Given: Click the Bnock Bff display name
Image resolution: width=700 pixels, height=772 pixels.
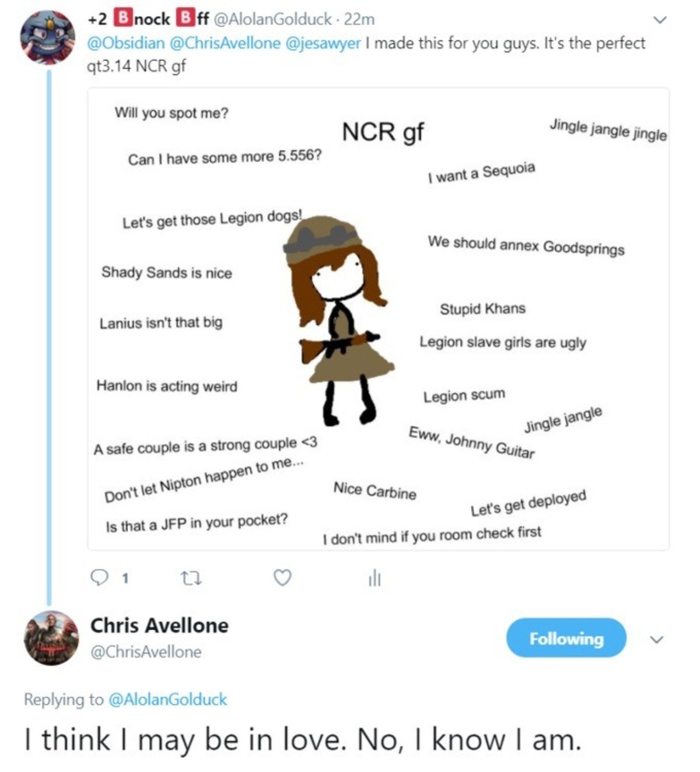Looking at the screenshot, I should [149, 19].
